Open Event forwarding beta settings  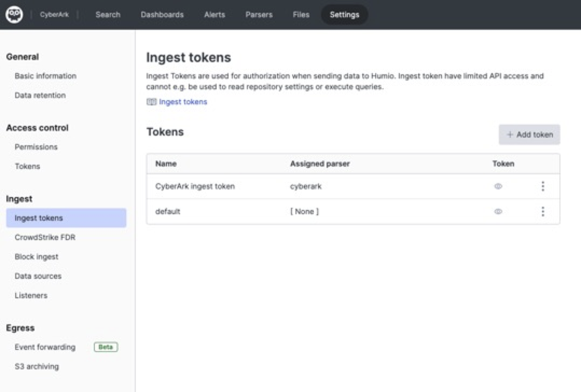45,347
